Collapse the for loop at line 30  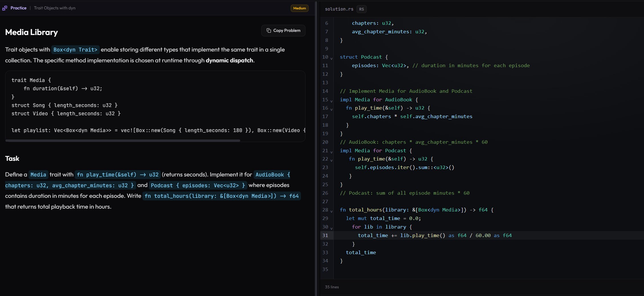331,228
